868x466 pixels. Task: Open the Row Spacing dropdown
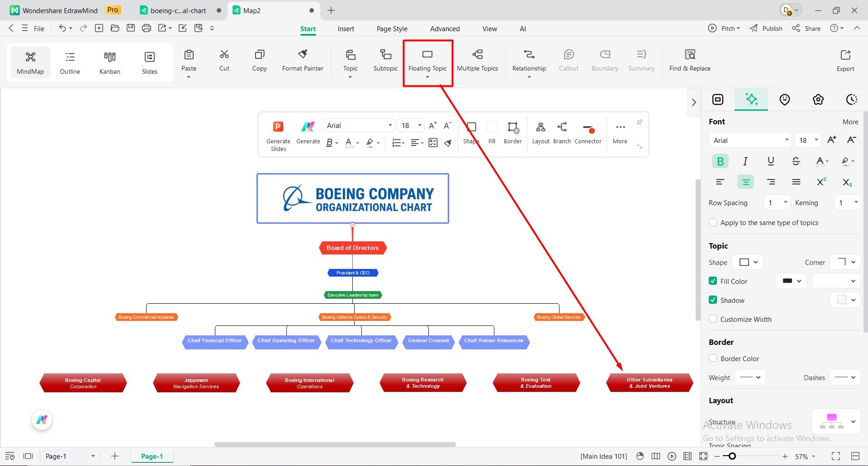pos(777,202)
